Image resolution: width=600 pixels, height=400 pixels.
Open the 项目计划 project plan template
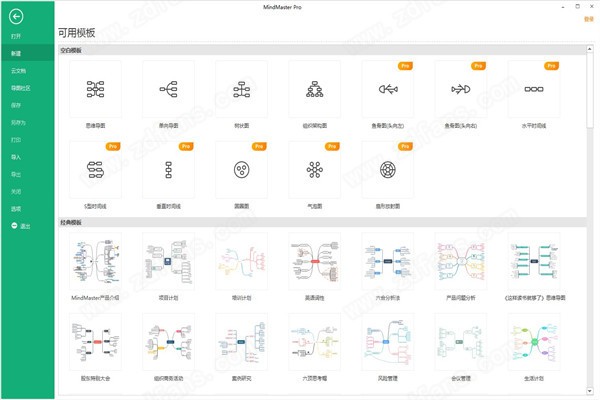[x=168, y=261]
